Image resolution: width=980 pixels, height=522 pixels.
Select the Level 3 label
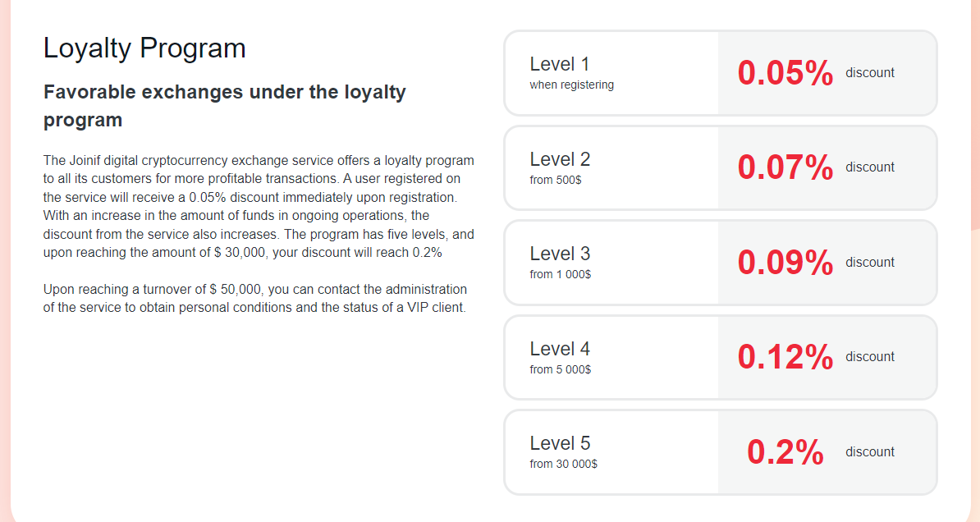560,254
